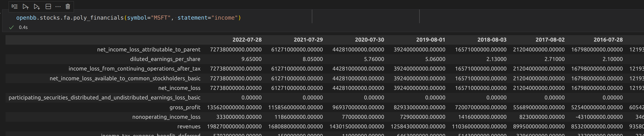The height and width of the screenshot is (136, 644).
Task: Click row label diluted_earnings_per_share
Action: pos(165,59)
